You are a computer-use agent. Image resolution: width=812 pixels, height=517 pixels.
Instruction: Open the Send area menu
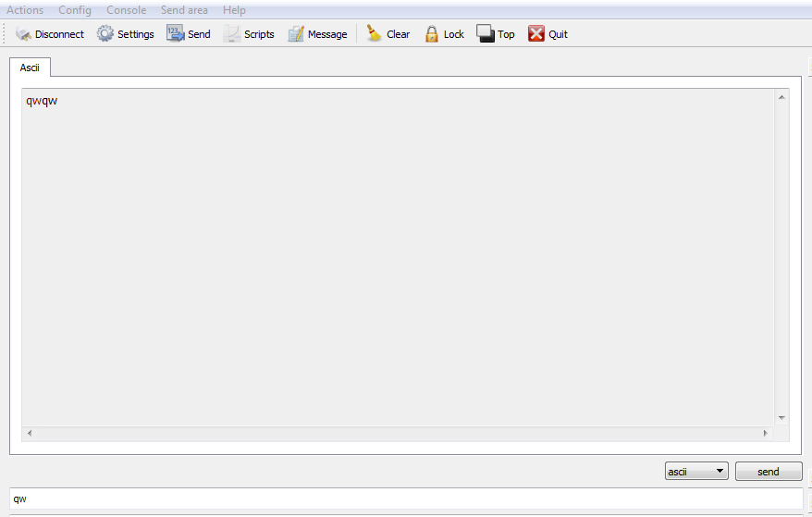click(x=184, y=10)
